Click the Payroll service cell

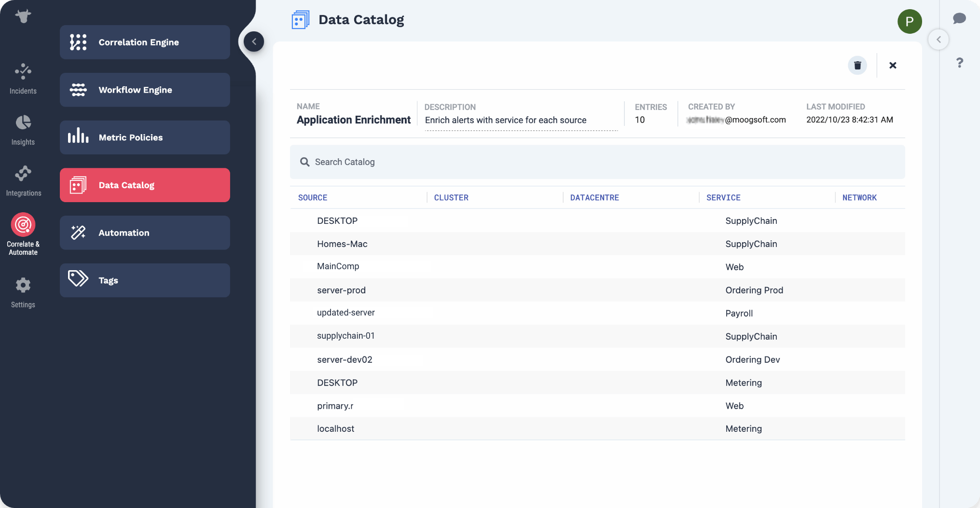[739, 314]
